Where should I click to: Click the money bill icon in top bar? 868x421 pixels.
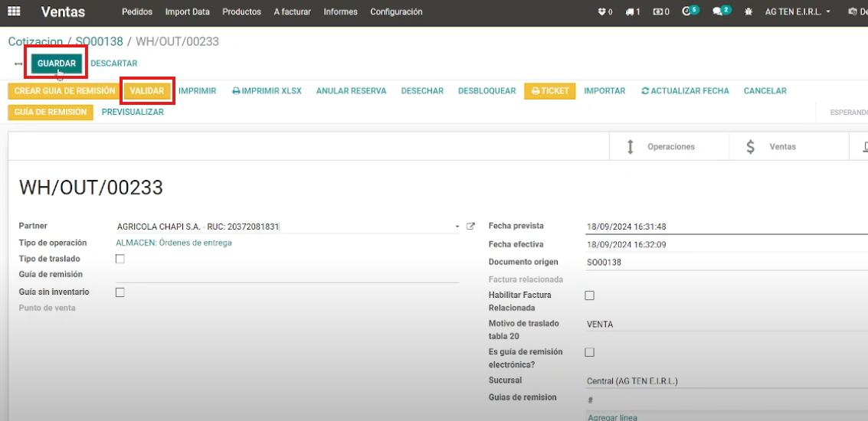(658, 12)
